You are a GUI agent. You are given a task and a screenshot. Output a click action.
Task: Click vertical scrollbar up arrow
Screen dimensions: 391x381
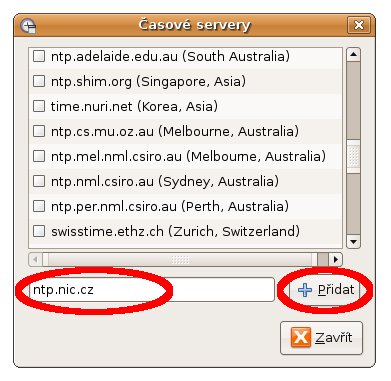point(353,54)
